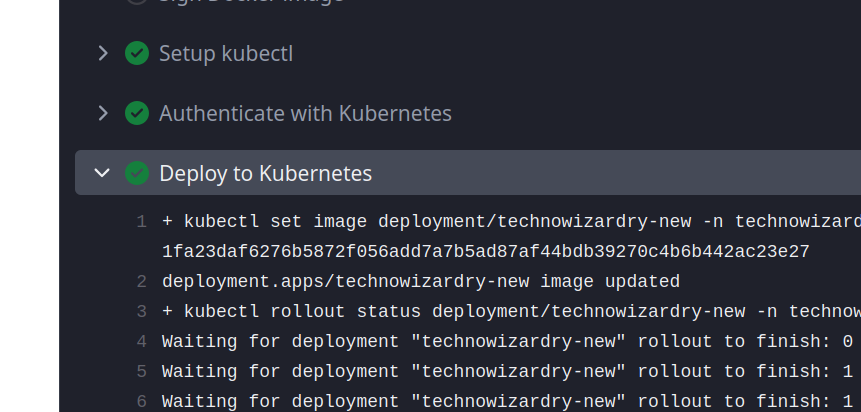
Task: Select the 'kubectl rollout status' log line
Action: tap(511, 311)
